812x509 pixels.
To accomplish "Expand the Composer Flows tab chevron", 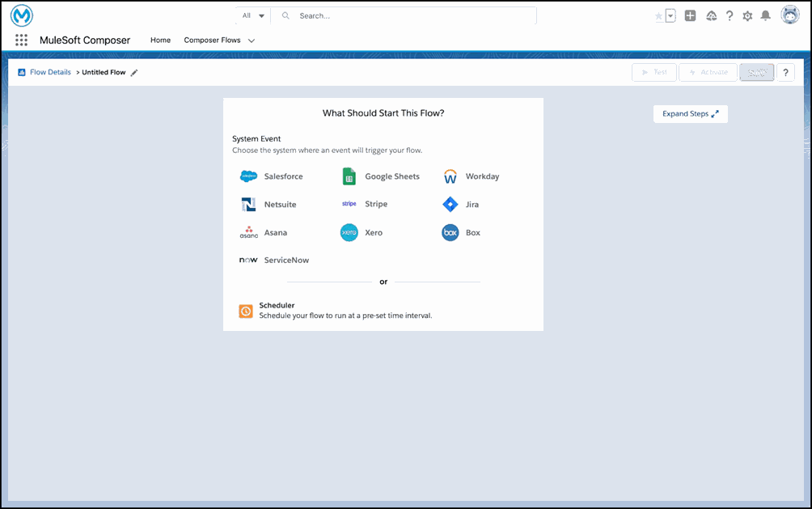I will (x=252, y=40).
